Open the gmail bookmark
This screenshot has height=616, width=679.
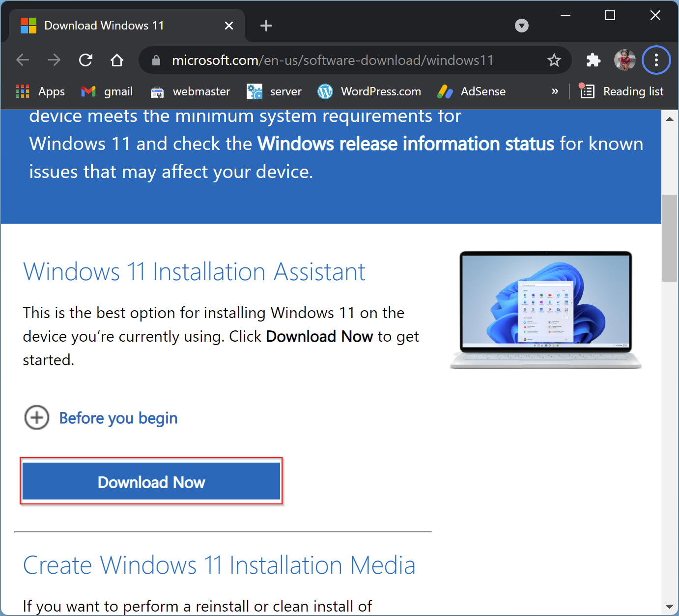tap(107, 91)
